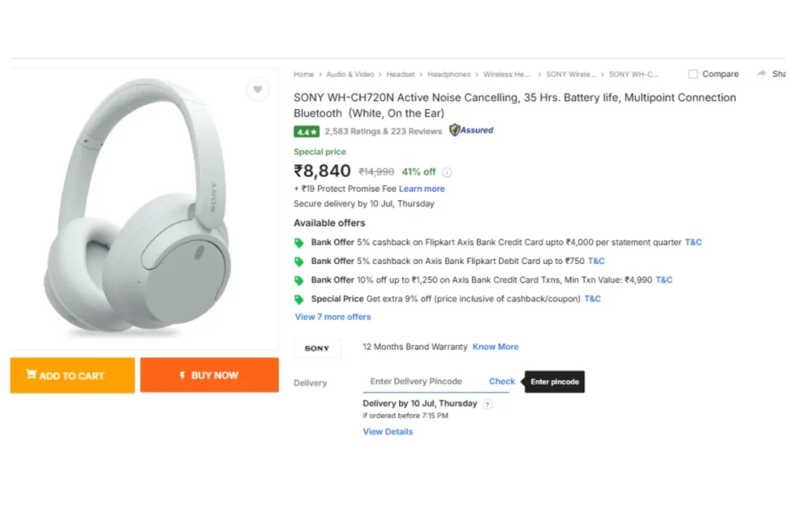Tick the Compare checkbox
The height and width of the screenshot is (532, 798).
693,74
